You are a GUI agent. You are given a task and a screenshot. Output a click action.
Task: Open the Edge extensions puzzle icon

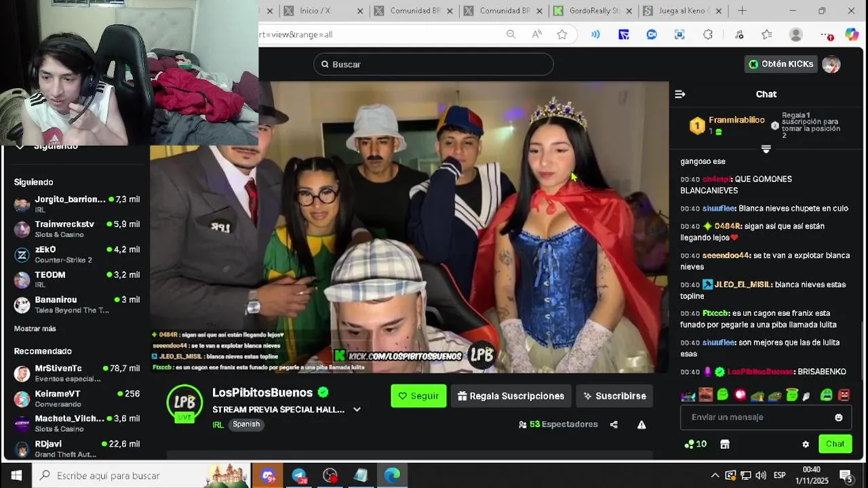tap(708, 35)
